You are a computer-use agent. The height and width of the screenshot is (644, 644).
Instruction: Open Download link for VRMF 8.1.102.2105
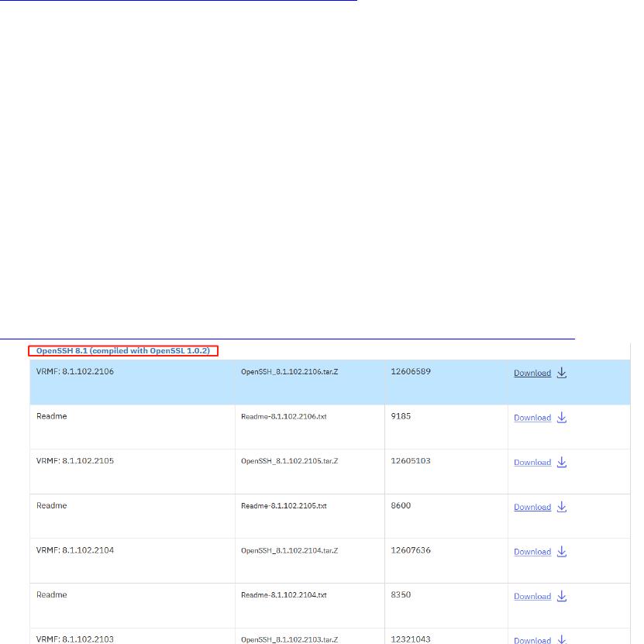tap(532, 463)
